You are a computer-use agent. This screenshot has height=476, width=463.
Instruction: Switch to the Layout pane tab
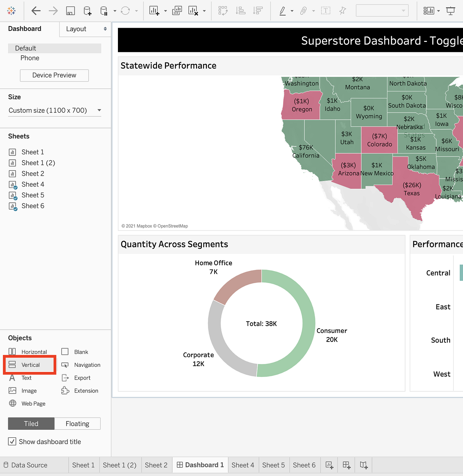click(x=85, y=29)
